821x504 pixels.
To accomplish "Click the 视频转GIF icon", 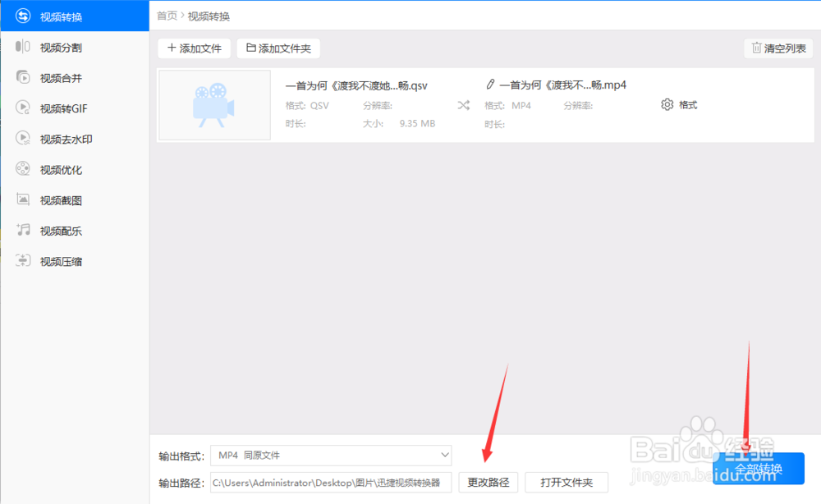I will point(23,108).
